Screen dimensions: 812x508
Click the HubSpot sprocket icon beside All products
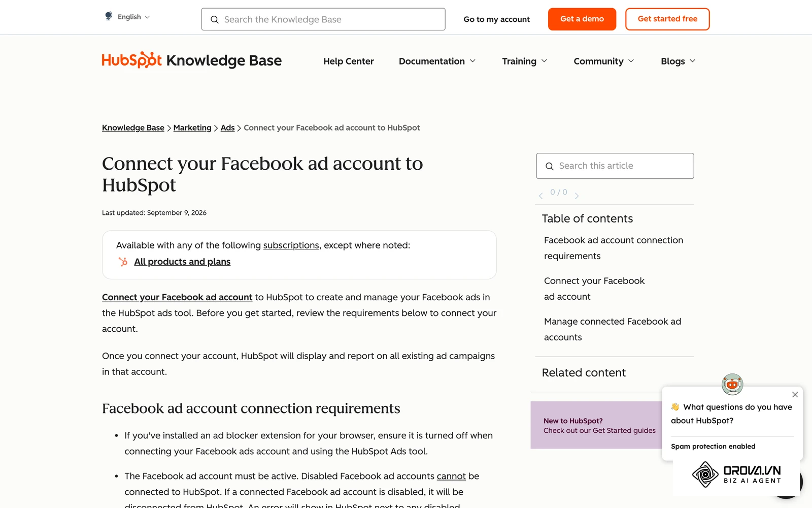point(123,262)
